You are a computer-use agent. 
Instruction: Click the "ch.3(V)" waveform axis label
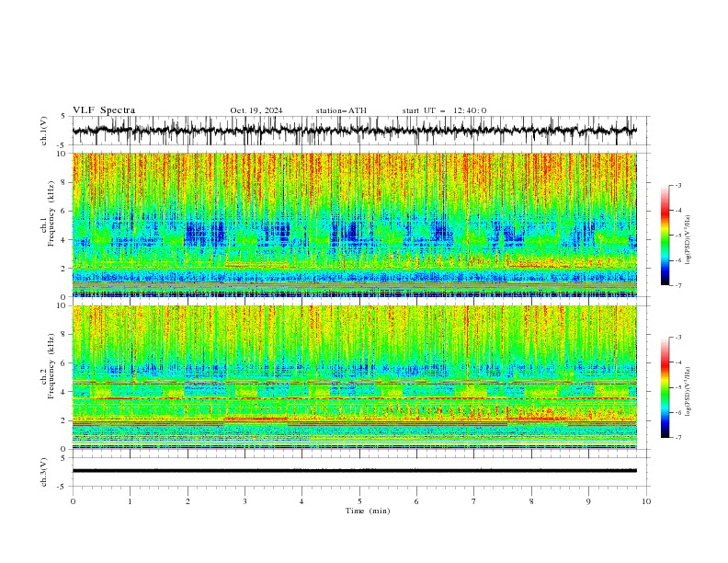click(44, 472)
